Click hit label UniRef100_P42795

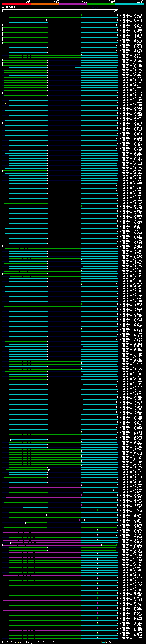tap(131, 638)
